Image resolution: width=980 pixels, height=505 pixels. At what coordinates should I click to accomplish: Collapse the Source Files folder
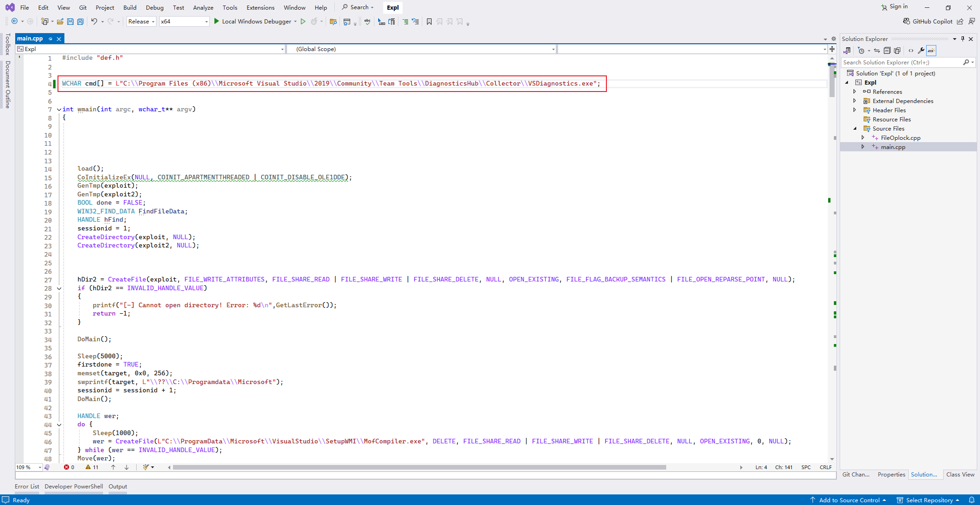[x=855, y=128]
